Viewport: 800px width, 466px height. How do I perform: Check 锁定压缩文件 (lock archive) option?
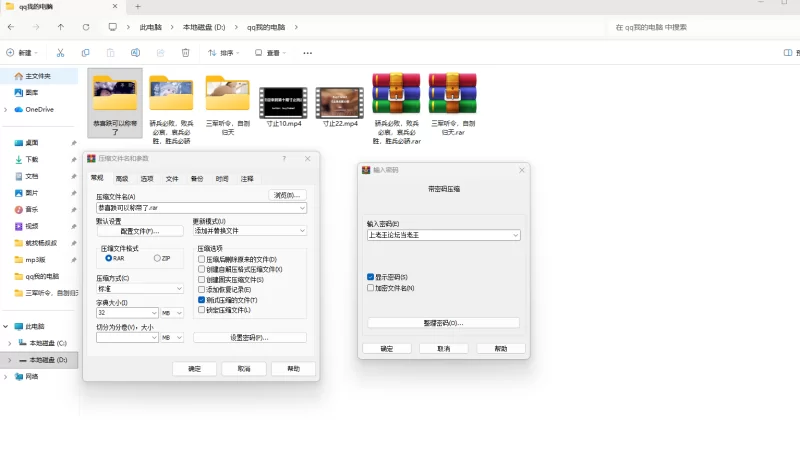(202, 310)
